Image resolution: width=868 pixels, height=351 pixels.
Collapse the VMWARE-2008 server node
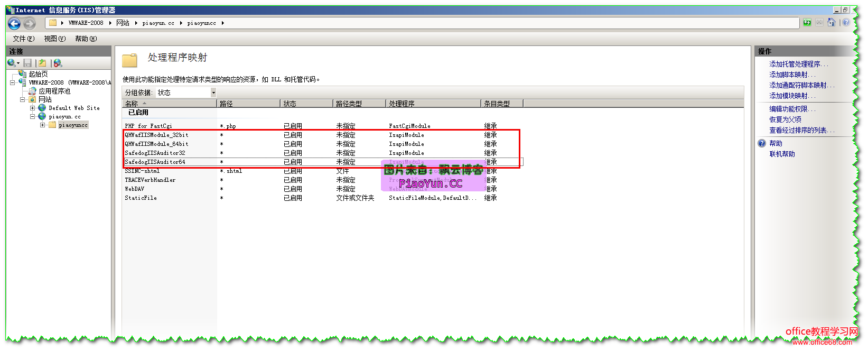pos(13,82)
